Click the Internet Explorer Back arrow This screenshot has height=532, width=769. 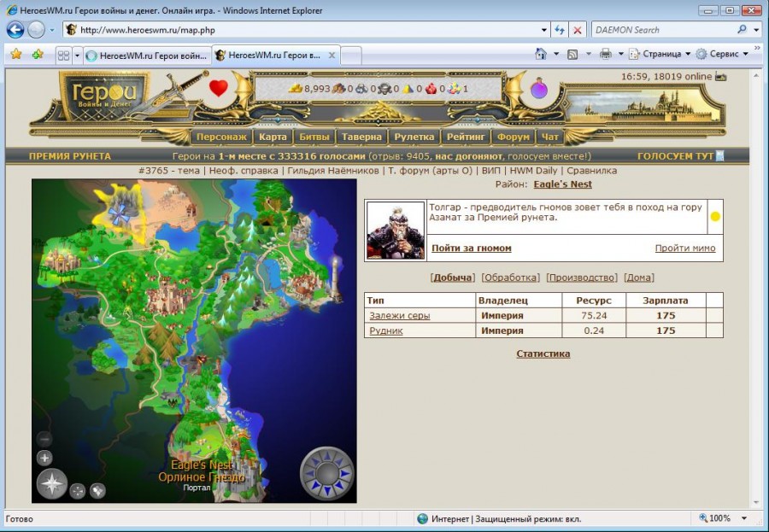click(x=15, y=30)
